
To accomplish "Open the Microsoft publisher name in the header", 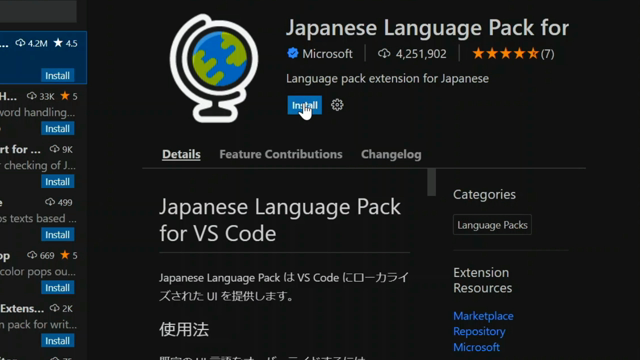I will pos(327,54).
